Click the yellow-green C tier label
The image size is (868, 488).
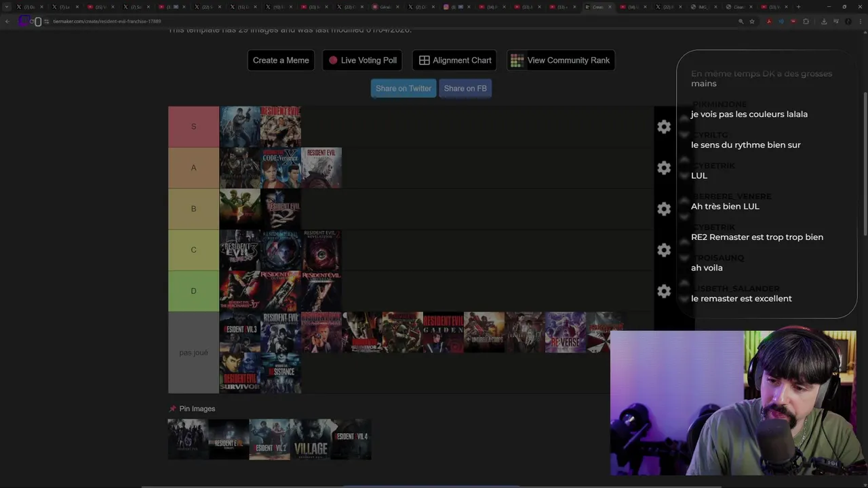[x=193, y=250]
